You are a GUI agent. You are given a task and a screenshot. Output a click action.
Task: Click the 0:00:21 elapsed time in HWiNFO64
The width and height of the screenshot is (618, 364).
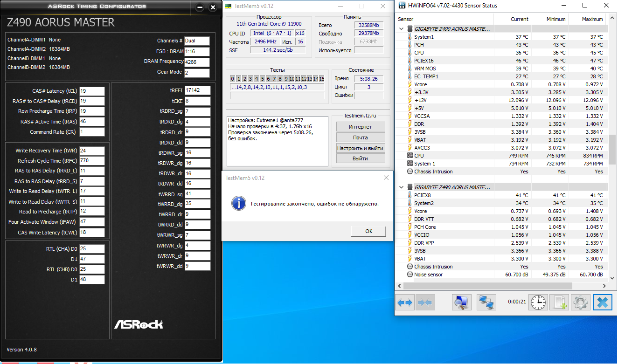tap(517, 302)
